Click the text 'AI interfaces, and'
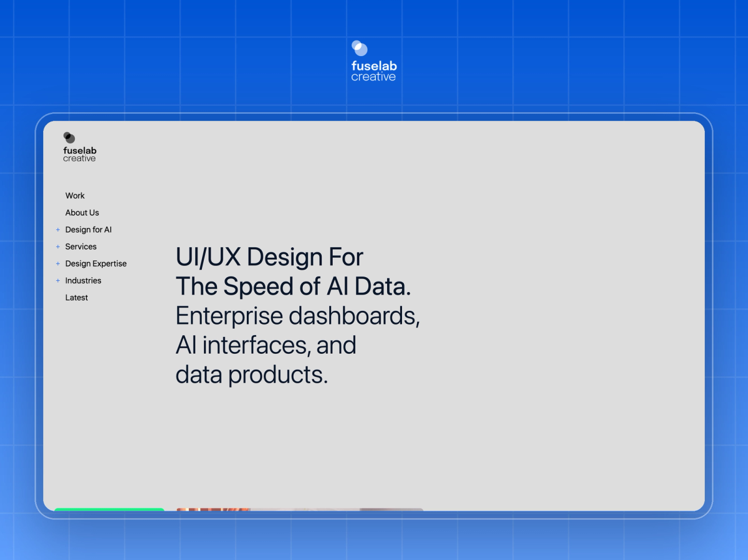The image size is (748, 560). click(x=266, y=345)
